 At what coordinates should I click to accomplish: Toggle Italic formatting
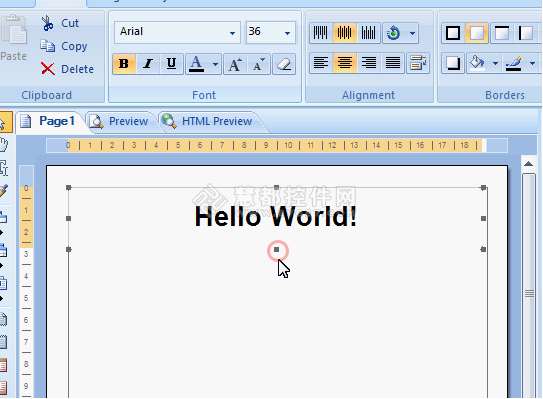(148, 64)
